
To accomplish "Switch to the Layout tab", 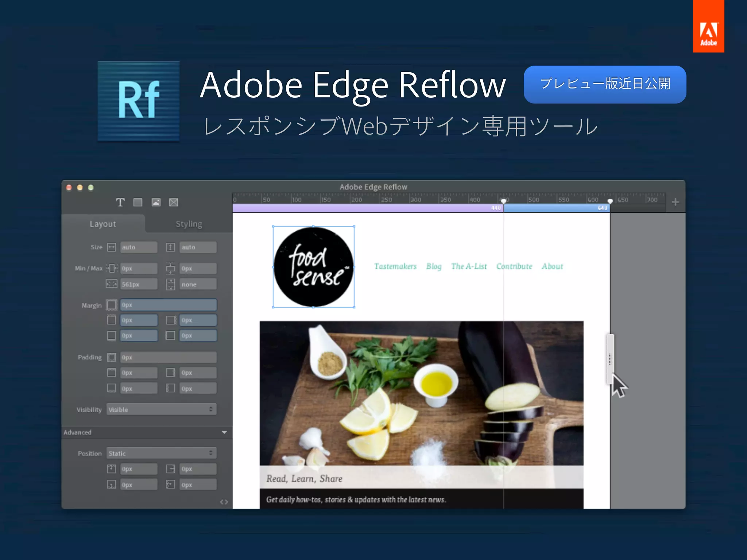I will pyautogui.click(x=103, y=224).
